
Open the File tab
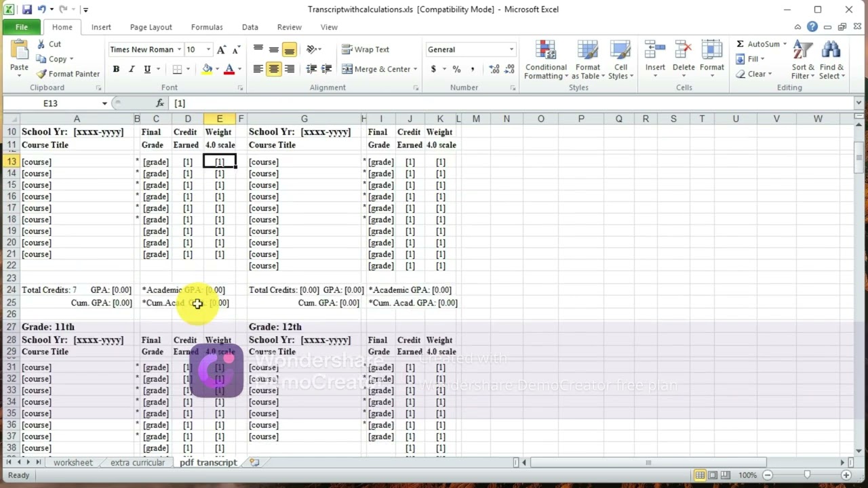click(x=22, y=27)
